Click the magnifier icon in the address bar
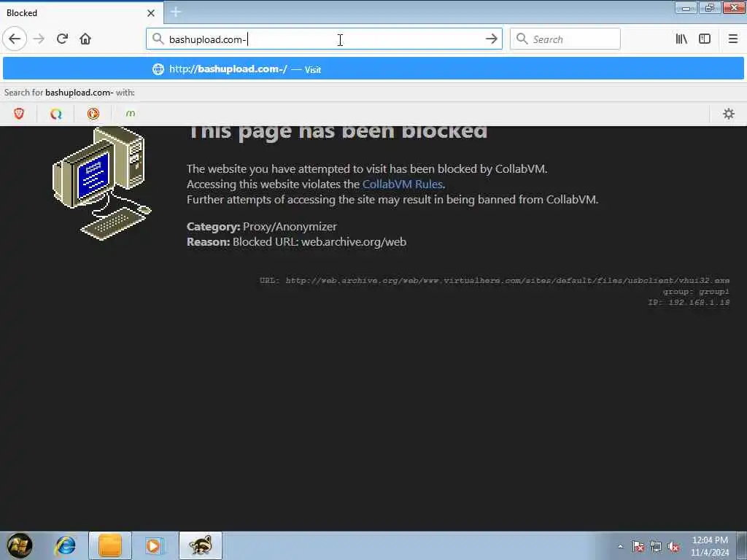Image resolution: width=747 pixels, height=560 pixels. 158,39
